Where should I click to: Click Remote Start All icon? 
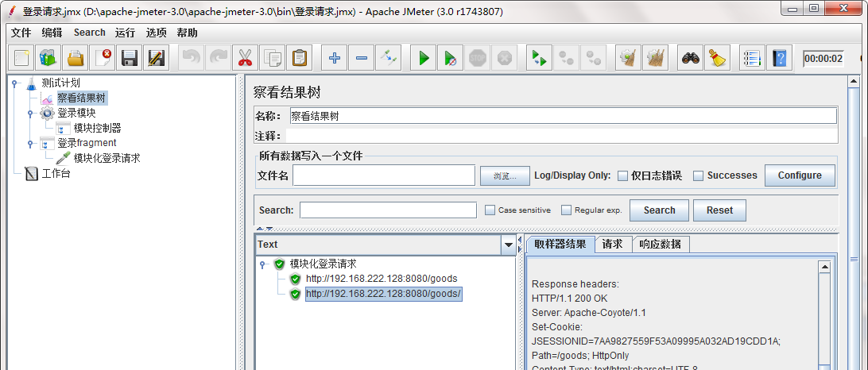[x=539, y=57]
